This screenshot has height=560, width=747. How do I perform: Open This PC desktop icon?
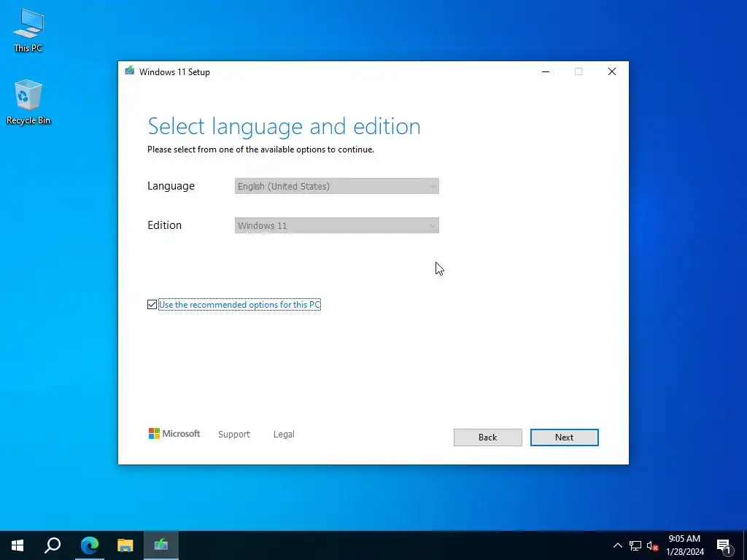tap(28, 31)
